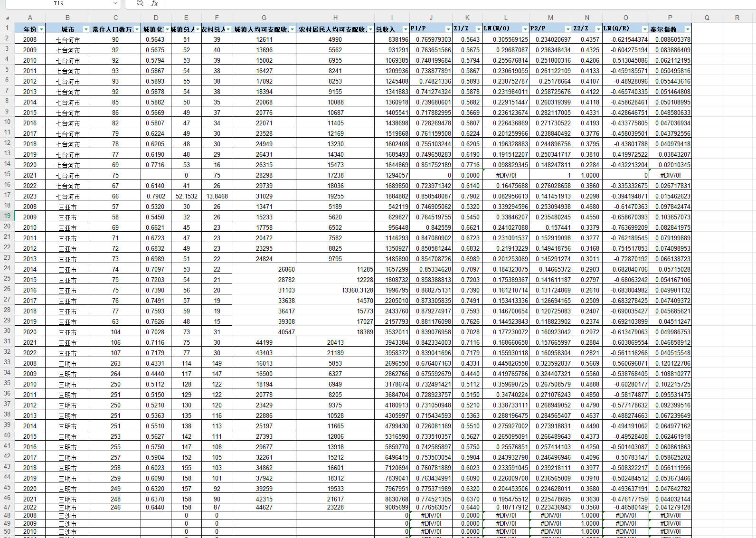Screen dimensions: 756x538
Task: Click the cell containing 0.088605378
Action: 670,39
